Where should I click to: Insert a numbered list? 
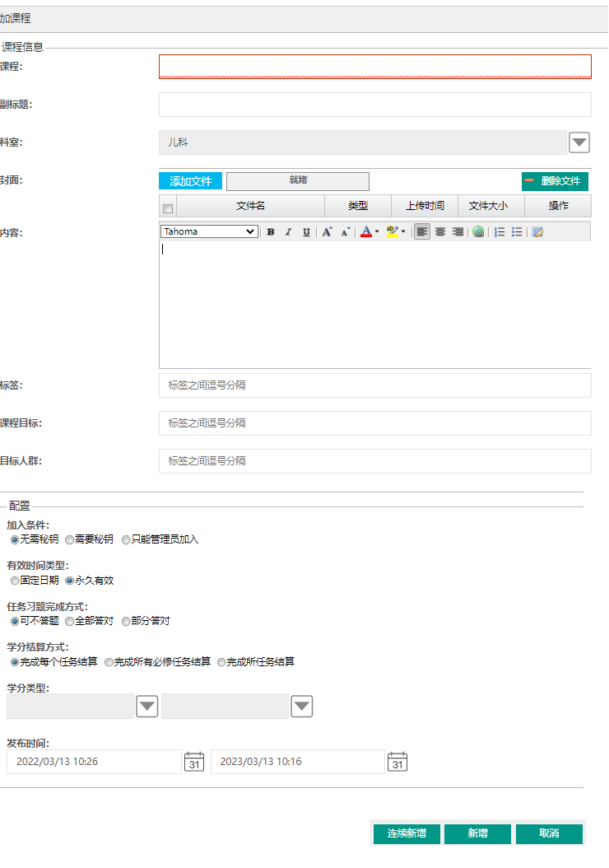click(500, 232)
